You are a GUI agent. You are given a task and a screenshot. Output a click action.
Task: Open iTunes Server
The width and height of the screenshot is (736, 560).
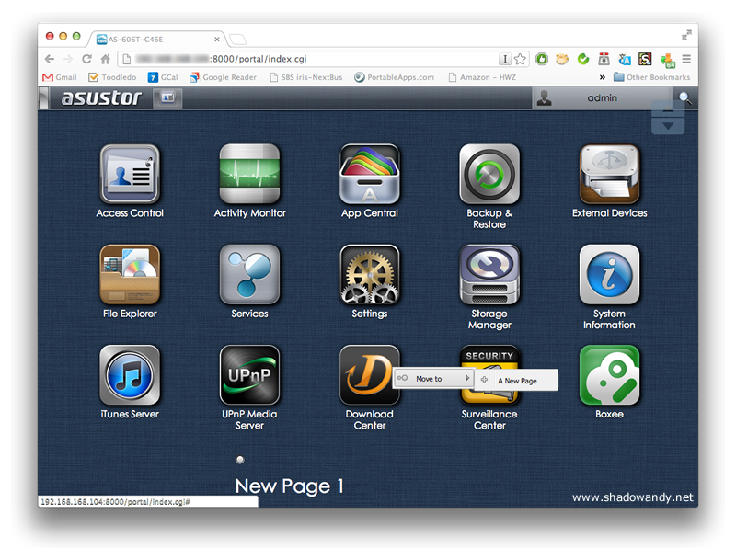point(130,375)
